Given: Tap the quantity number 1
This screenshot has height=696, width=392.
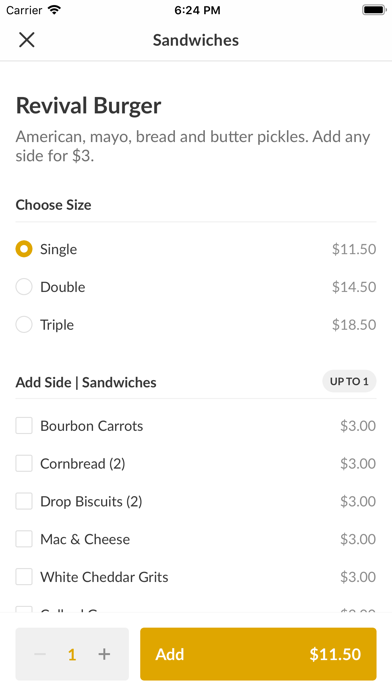Looking at the screenshot, I should (72, 654).
